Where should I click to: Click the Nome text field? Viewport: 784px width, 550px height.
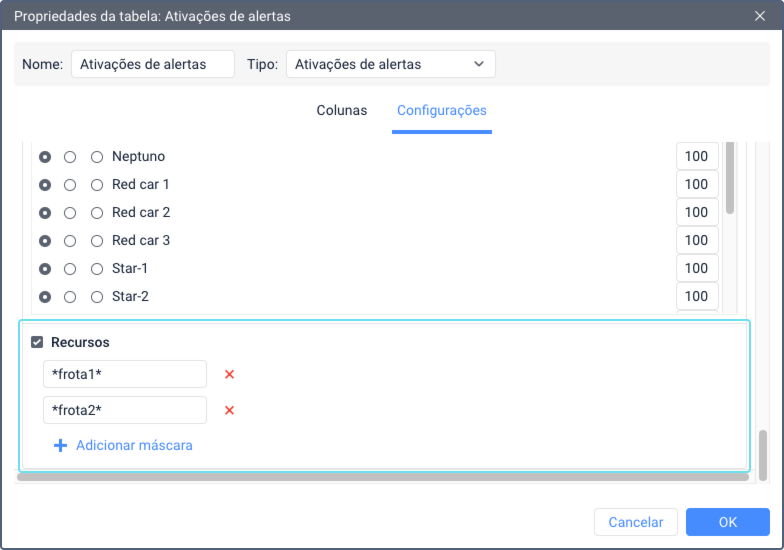(152, 64)
